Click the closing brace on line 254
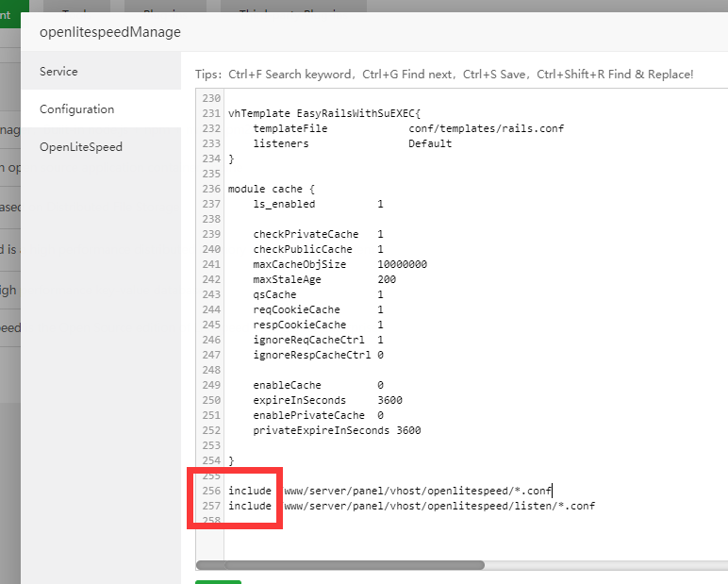The height and width of the screenshot is (584, 728). [231, 461]
